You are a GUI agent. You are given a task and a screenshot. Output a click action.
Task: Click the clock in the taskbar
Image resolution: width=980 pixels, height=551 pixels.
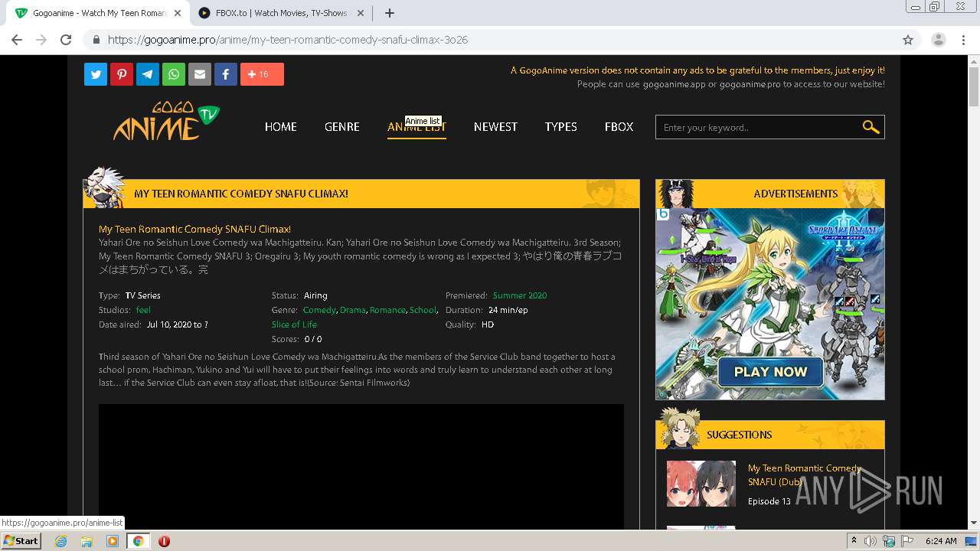coord(941,541)
